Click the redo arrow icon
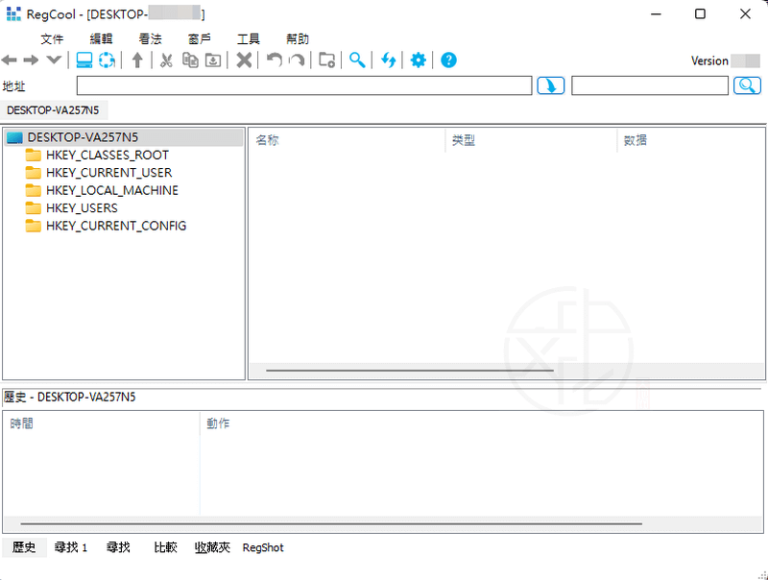 [x=297, y=61]
